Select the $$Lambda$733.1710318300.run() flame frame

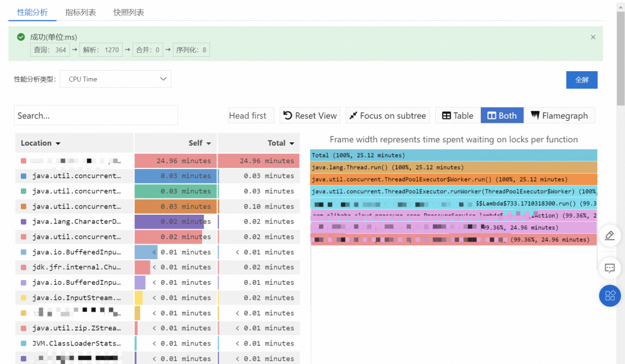tap(454, 204)
